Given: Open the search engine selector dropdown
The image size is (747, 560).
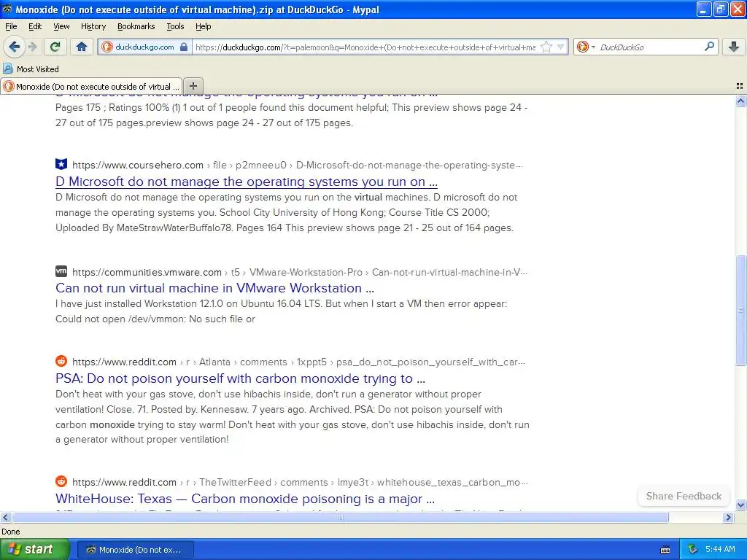Looking at the screenshot, I should pyautogui.click(x=586, y=47).
